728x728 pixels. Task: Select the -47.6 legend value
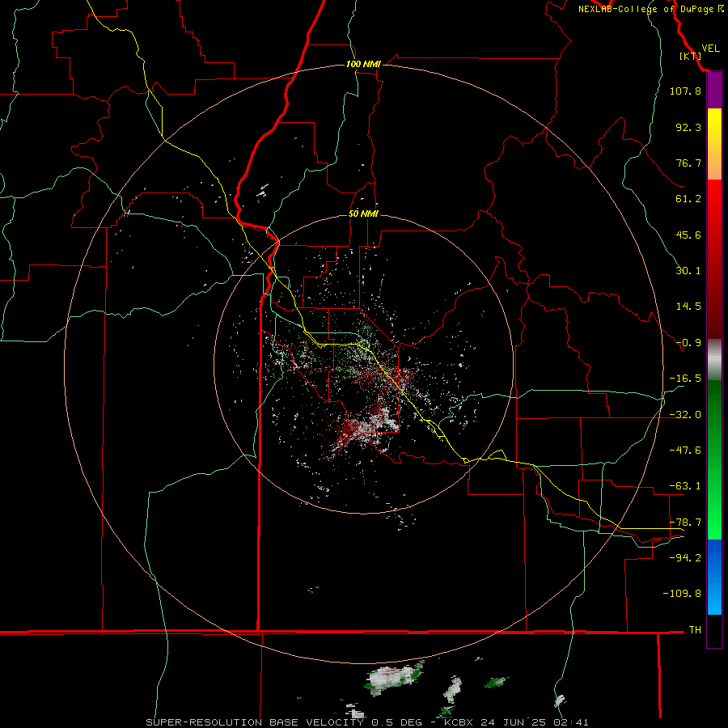point(685,450)
